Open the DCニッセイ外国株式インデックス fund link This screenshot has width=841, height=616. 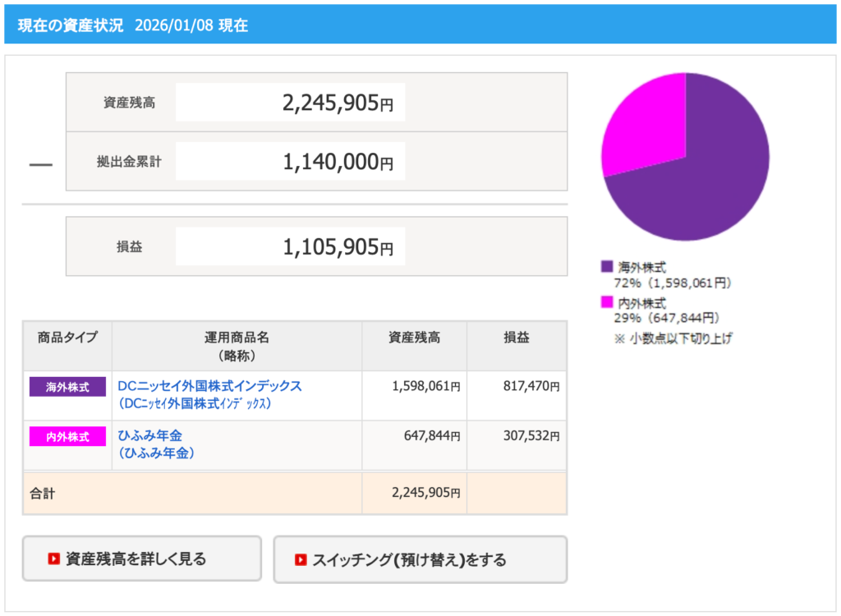(x=209, y=386)
